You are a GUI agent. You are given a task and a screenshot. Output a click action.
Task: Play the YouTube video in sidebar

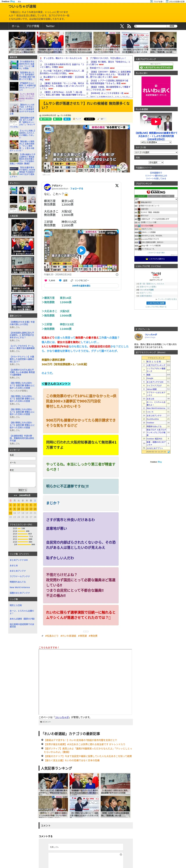156,121
